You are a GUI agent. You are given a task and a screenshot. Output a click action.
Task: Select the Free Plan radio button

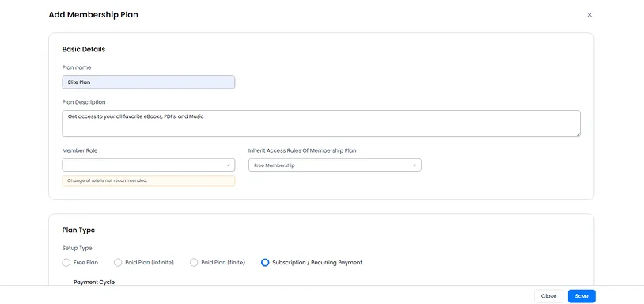pos(66,263)
